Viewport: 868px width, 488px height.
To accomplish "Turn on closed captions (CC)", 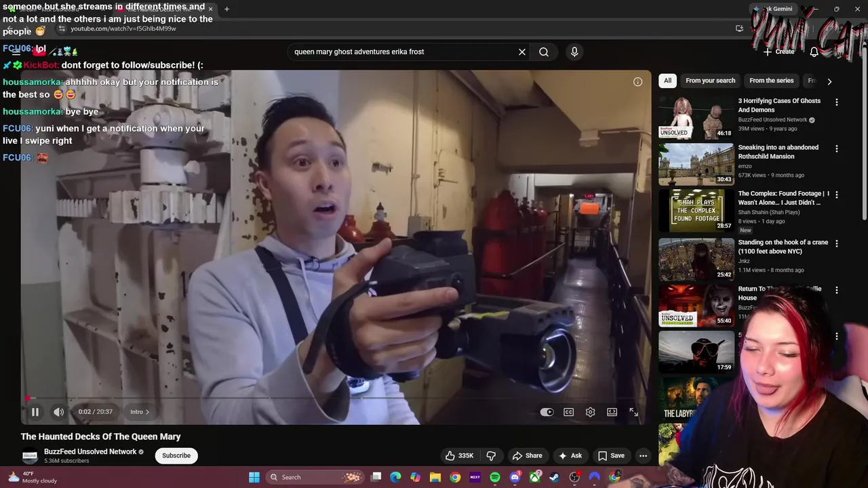I will [x=569, y=412].
